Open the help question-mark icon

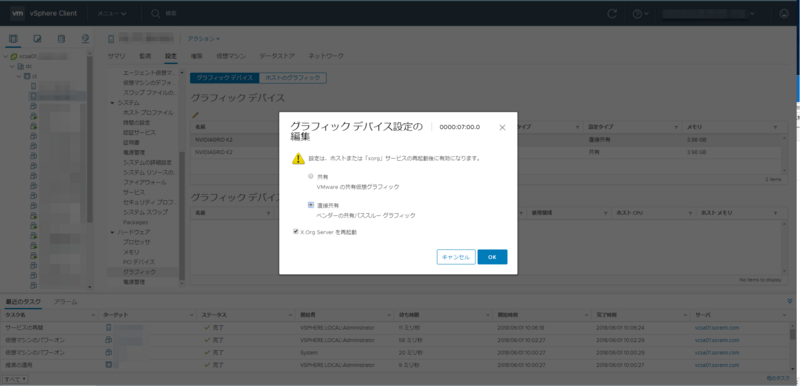coord(637,14)
